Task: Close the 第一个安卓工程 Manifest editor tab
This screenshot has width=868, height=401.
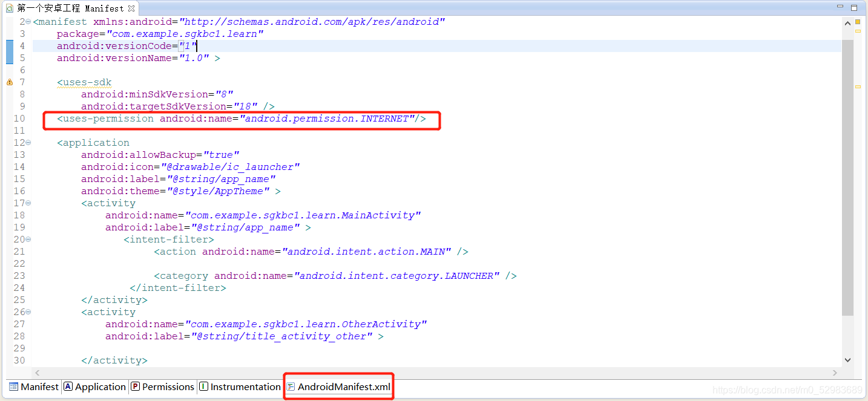Action: click(x=131, y=8)
